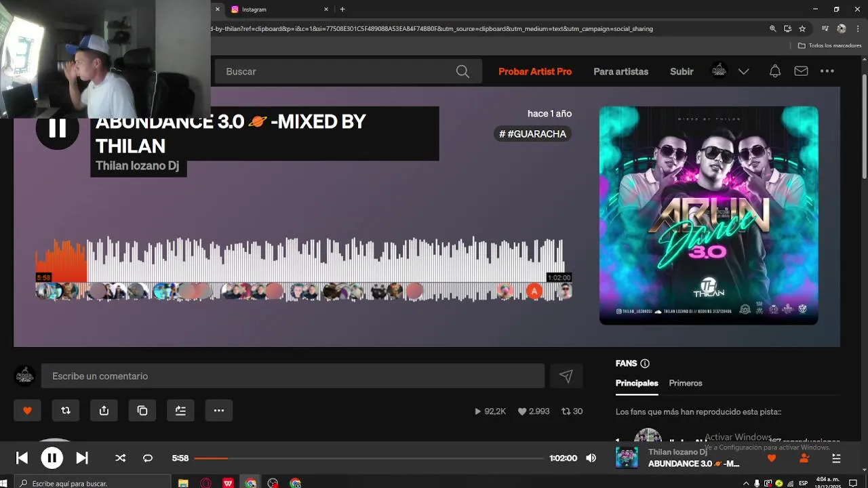View 30 reposts count
Image resolution: width=868 pixels, height=488 pixels.
point(572,411)
